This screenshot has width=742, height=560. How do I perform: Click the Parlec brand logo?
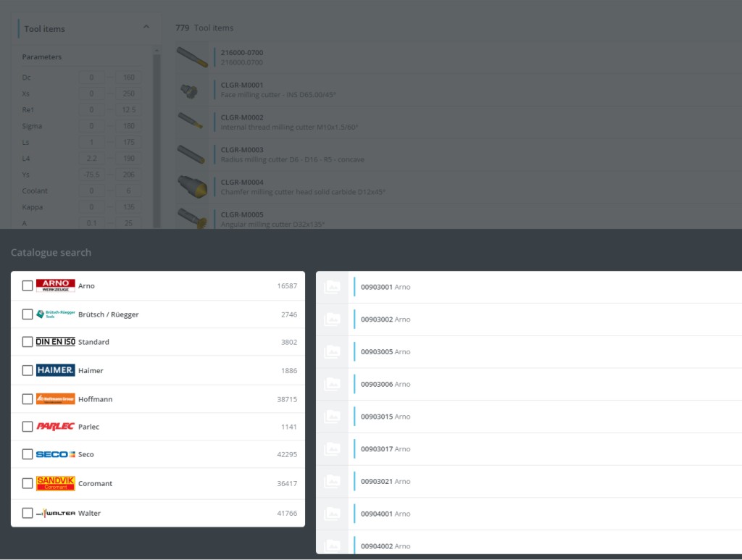click(x=55, y=426)
